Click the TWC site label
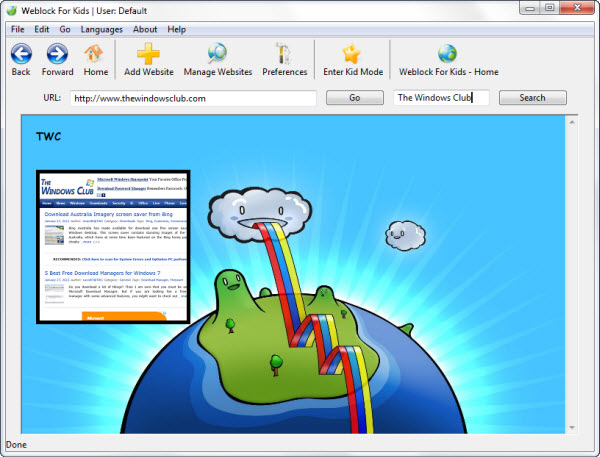Viewport: 600px width, 457px height. [x=48, y=137]
